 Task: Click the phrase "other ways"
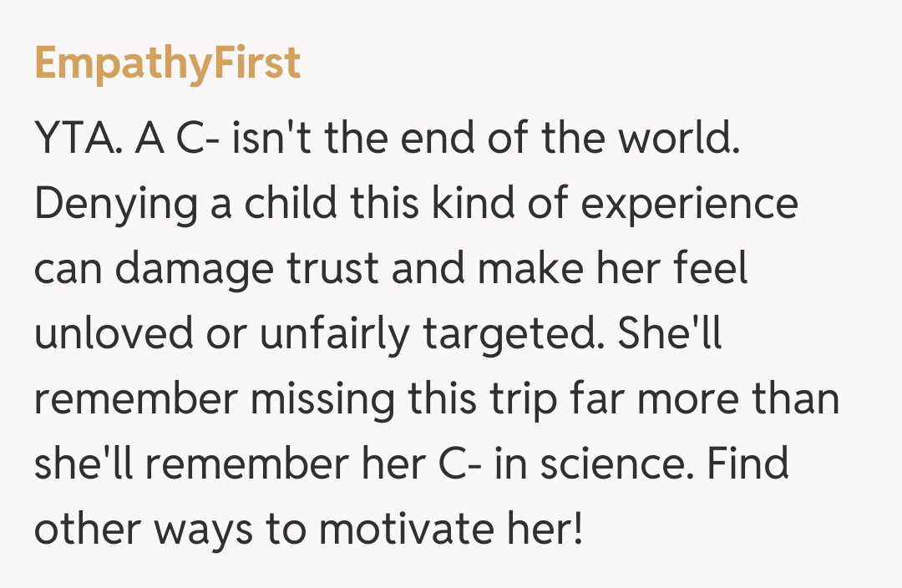[144, 530]
